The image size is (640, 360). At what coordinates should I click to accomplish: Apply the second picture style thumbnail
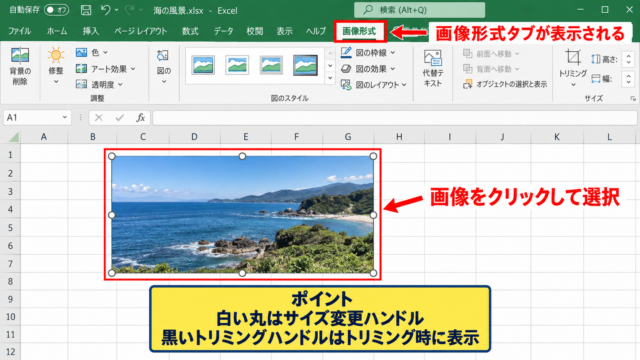coord(237,65)
